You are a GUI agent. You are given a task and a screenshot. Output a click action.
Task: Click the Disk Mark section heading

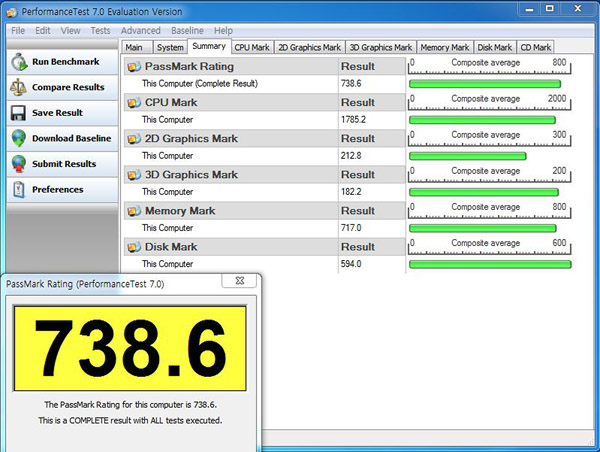click(171, 247)
